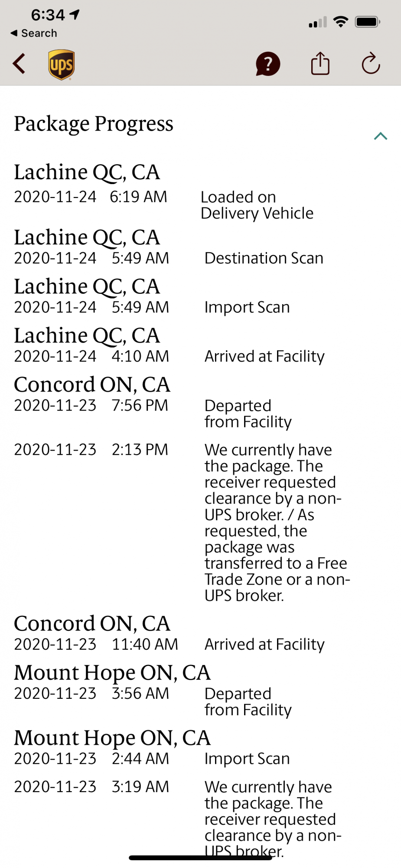Tap the back arrow in toolbar
Viewport: 401px width, 868px height.
19,64
